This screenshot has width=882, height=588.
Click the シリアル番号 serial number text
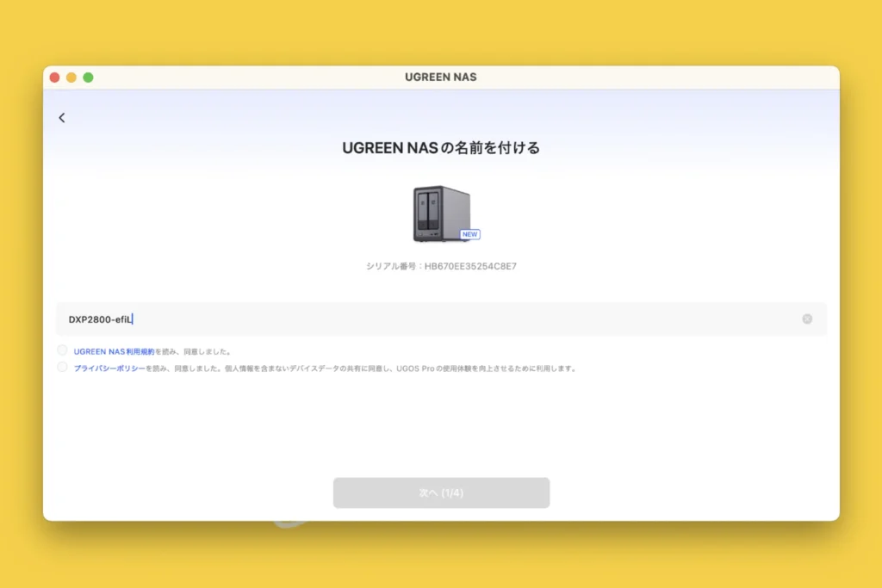point(441,267)
